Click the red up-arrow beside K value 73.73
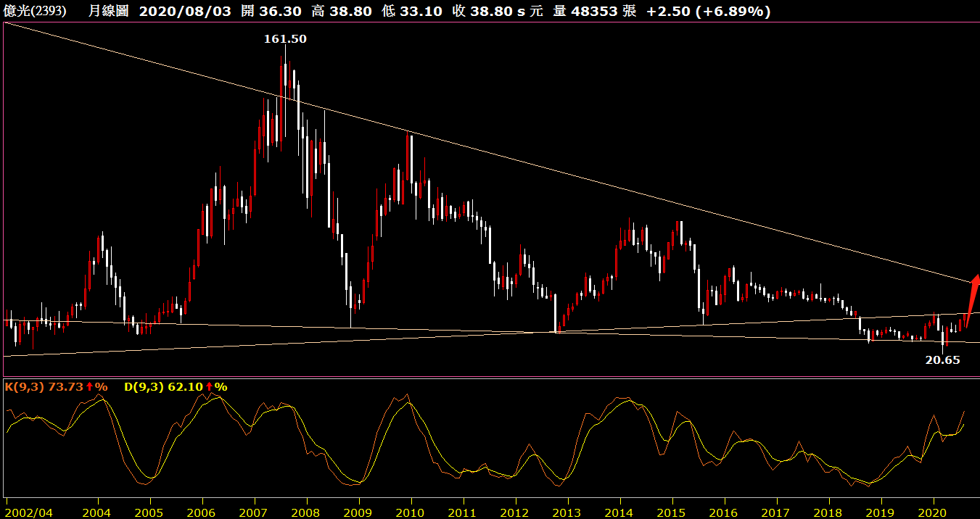The width and height of the screenshot is (980, 519). pyautogui.click(x=90, y=387)
